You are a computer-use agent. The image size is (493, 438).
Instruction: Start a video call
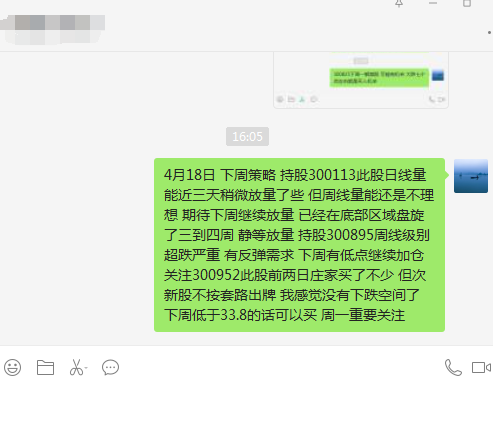pos(481,368)
